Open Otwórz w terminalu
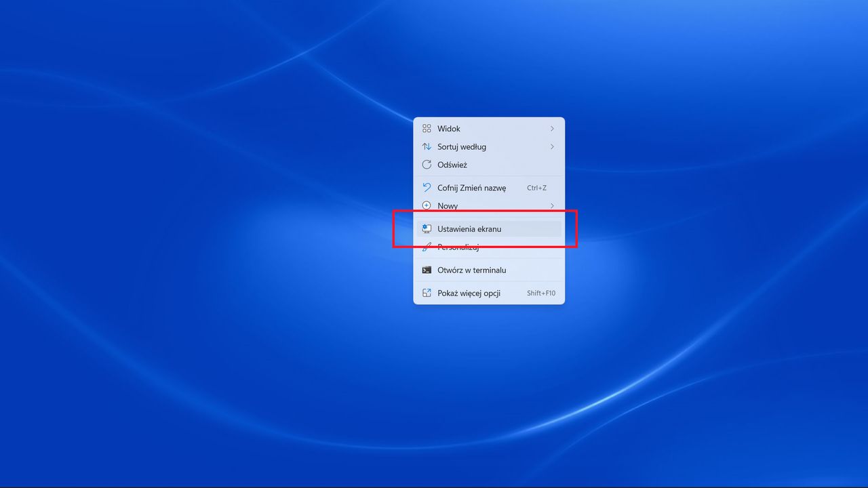This screenshot has height=488, width=868. pyautogui.click(x=472, y=270)
